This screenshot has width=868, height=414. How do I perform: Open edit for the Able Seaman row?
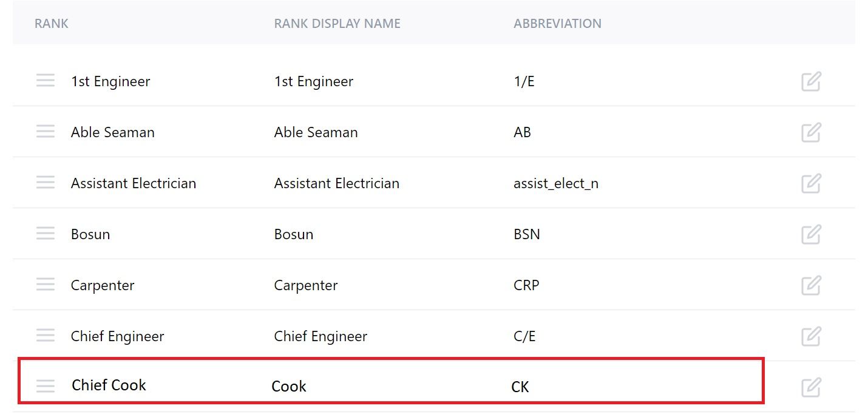click(811, 132)
